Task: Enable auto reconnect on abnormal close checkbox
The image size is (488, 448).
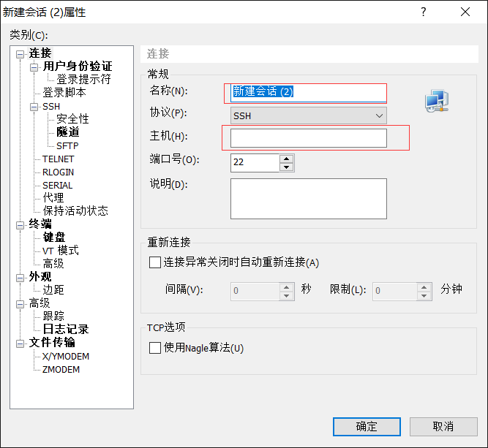Action: (154, 262)
